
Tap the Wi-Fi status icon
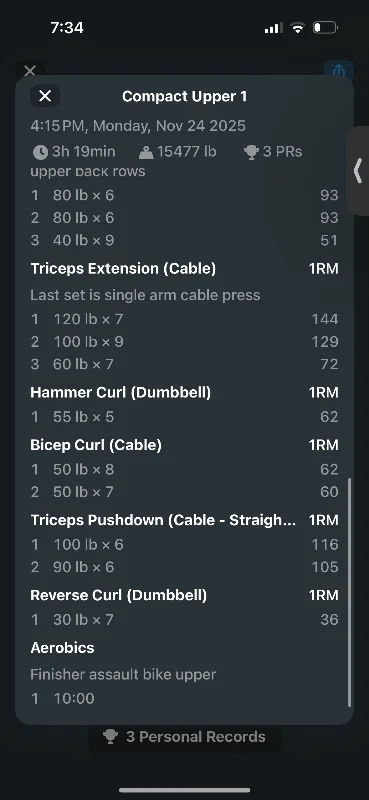(297, 28)
